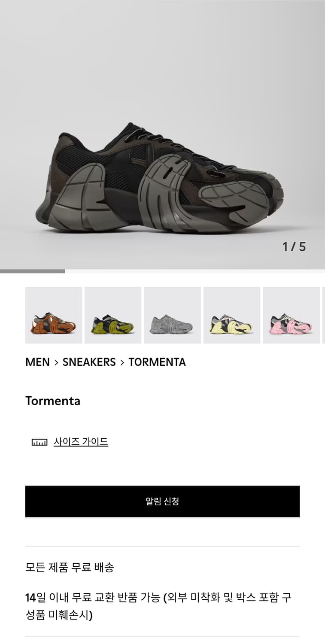Click the chevron between MEN and SNEAKERS
This screenshot has height=644, width=325.
point(56,362)
